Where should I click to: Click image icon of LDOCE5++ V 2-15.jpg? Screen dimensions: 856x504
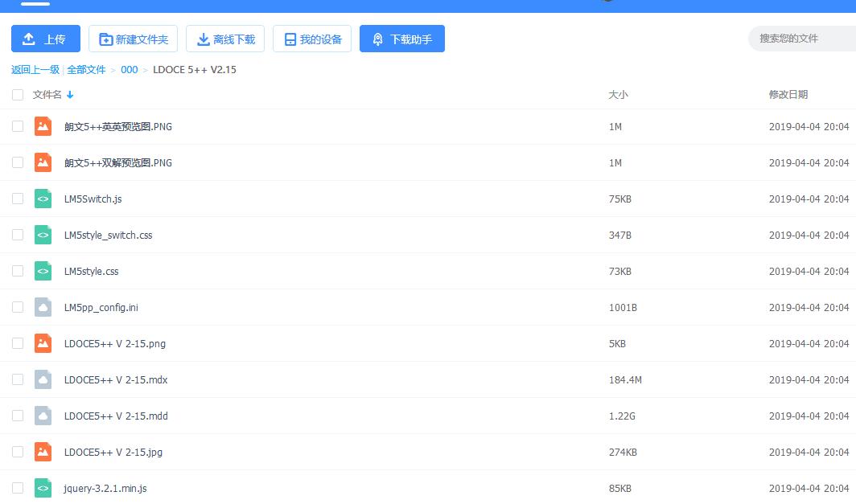pyautogui.click(x=43, y=452)
